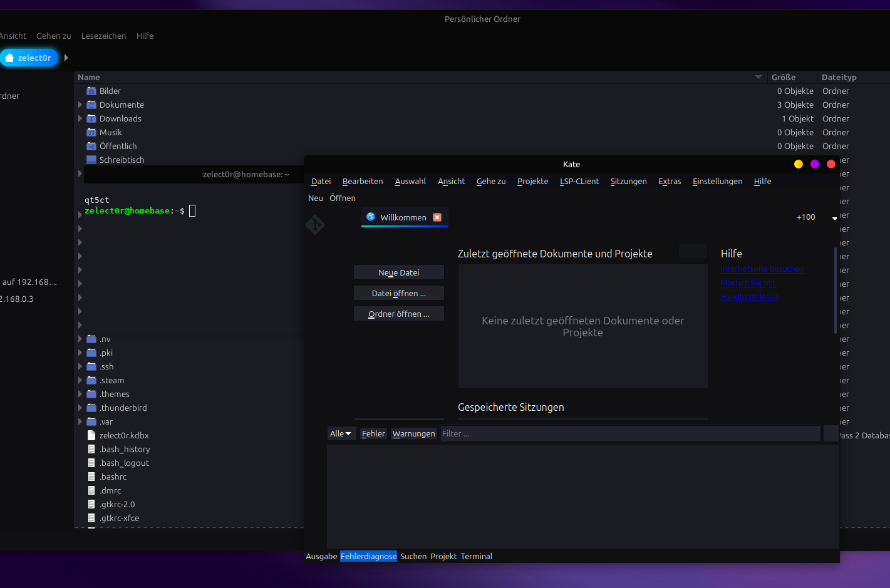
Task: Click the terminal prompt zelect0r@homebase
Action: 127,211
